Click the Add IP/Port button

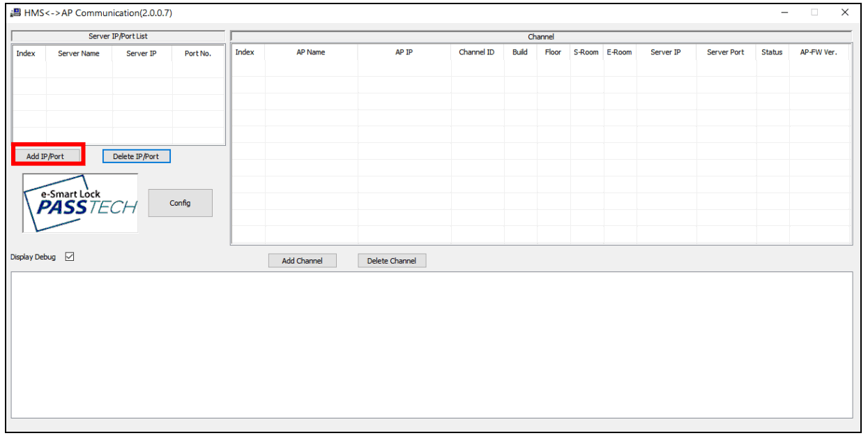click(45, 156)
